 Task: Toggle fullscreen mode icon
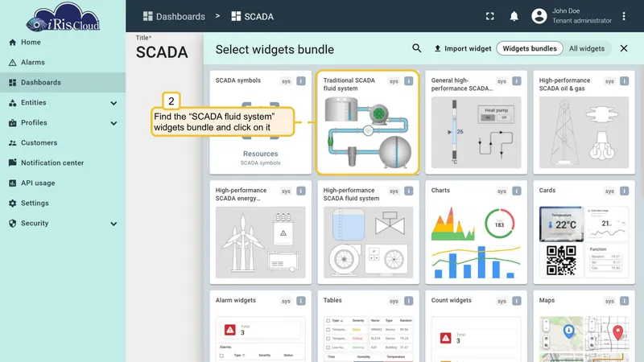pyautogui.click(x=490, y=16)
